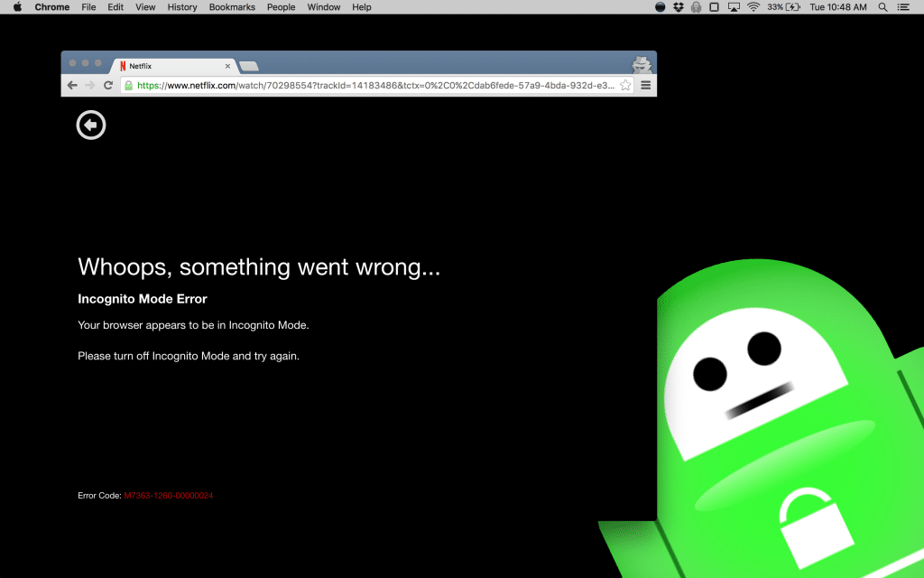Open the Chrome hamburger menu
The height and width of the screenshot is (578, 924).
pyautogui.click(x=646, y=85)
